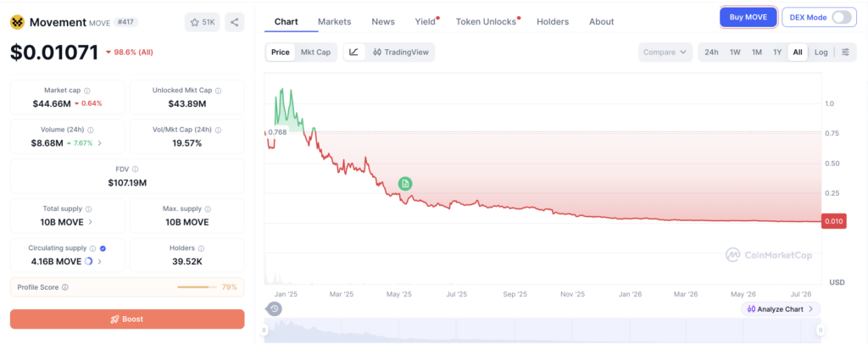Open the Markets tab
Image resolution: width=868 pixels, height=344 pixels.
[334, 21]
